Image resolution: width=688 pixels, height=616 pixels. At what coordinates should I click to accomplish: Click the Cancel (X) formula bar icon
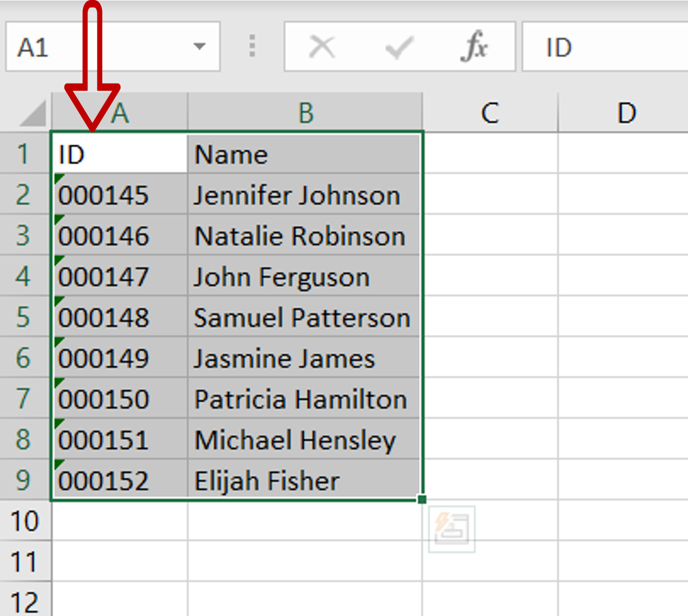pyautogui.click(x=322, y=47)
